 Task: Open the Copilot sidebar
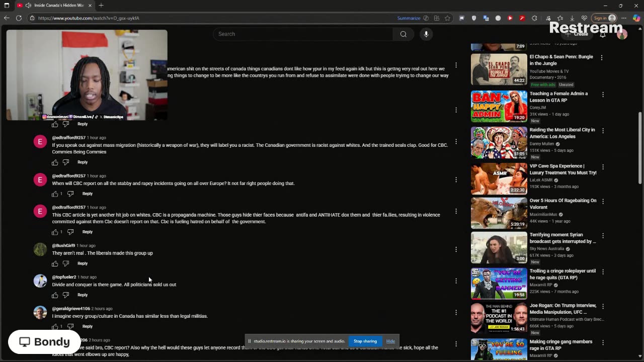pyautogui.click(x=636, y=18)
